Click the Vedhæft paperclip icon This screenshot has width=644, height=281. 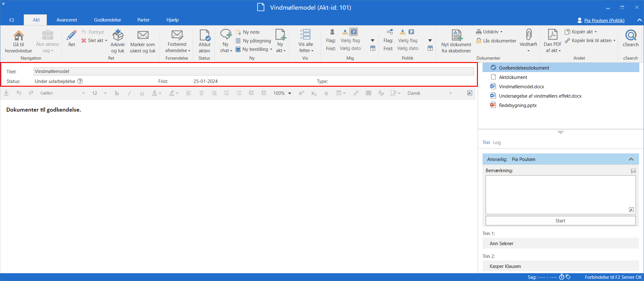pos(528,35)
